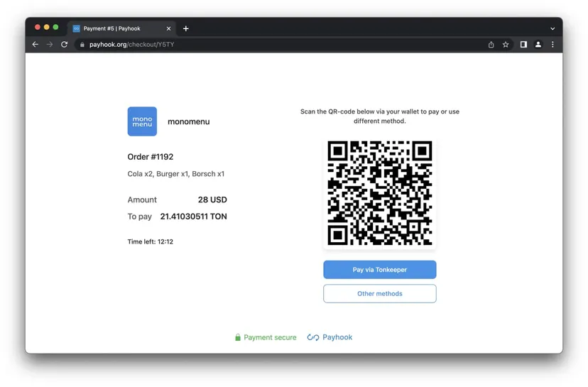Click the share page icon

(x=491, y=45)
